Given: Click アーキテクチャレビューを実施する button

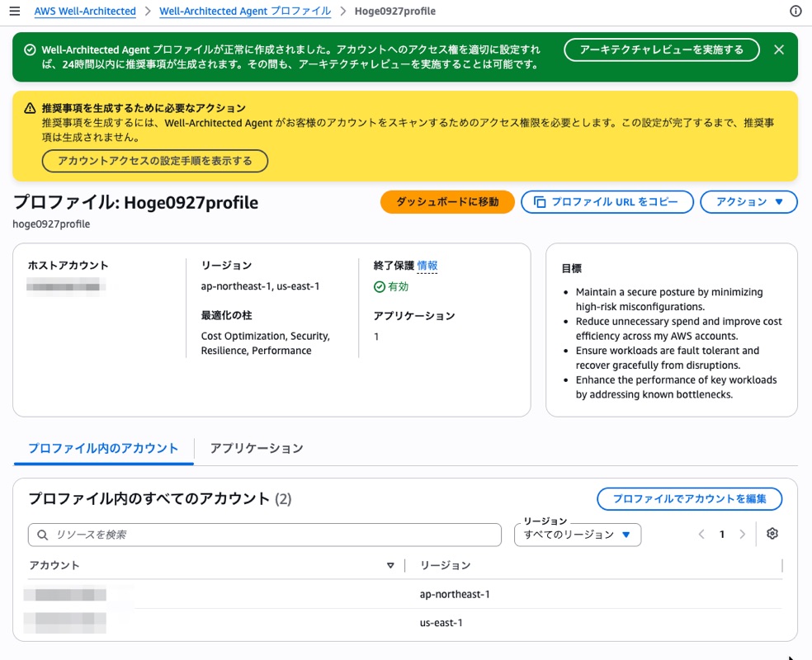Looking at the screenshot, I should coord(661,49).
